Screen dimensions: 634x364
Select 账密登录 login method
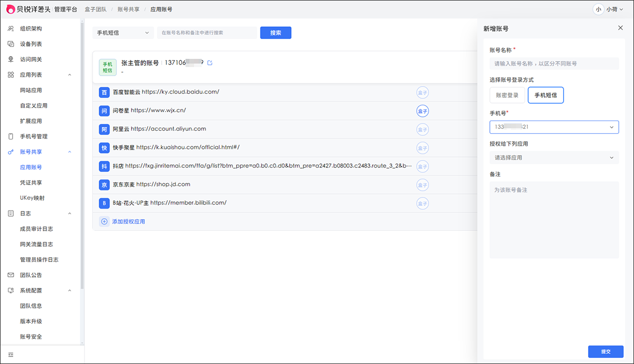507,96
